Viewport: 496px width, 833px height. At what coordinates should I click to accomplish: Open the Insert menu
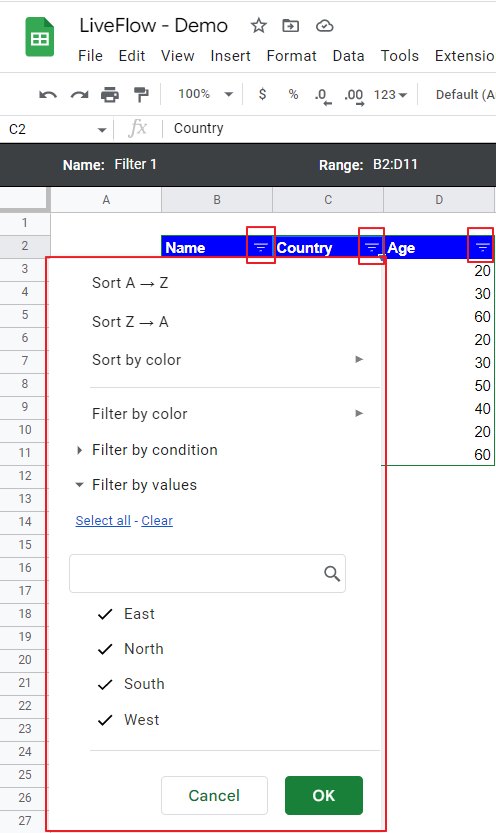coord(230,56)
